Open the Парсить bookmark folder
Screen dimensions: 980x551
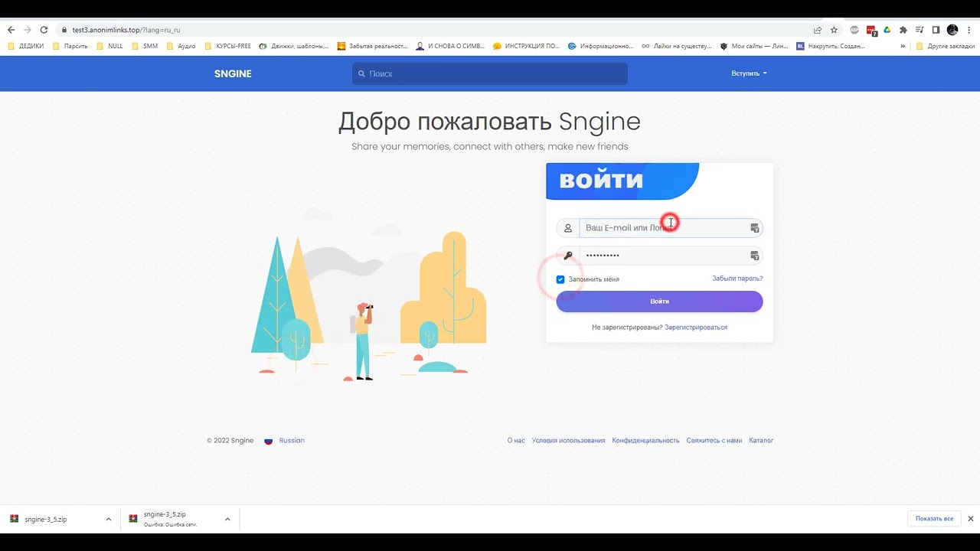[70, 46]
